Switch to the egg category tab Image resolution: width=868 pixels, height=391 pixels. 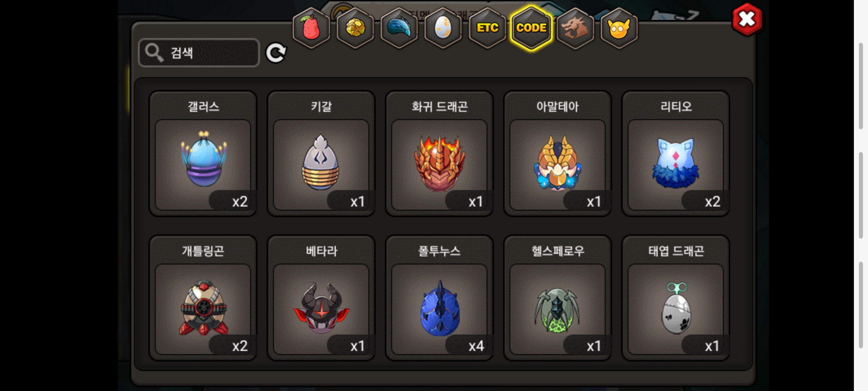[443, 28]
